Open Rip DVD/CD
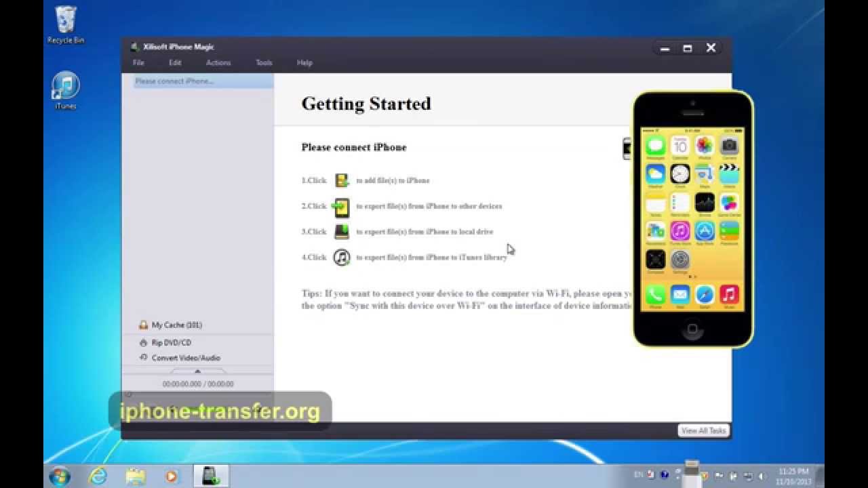 165,343
